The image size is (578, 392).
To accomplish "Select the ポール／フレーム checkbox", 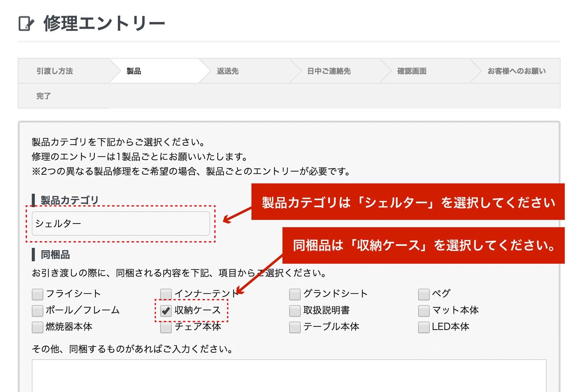I will (37, 311).
